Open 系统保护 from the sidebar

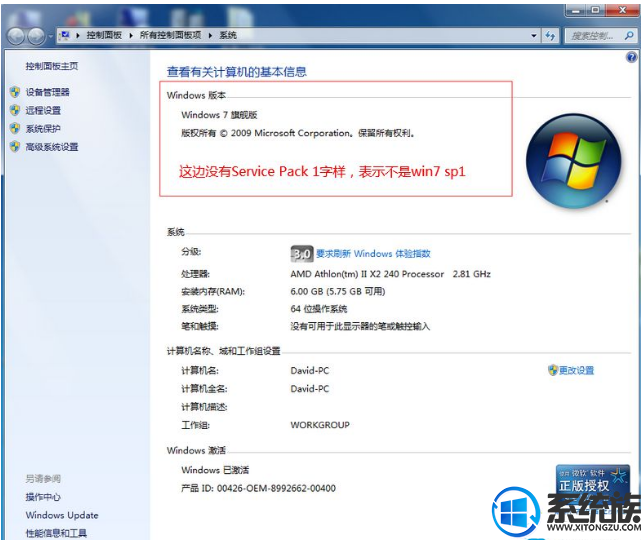pyautogui.click(x=43, y=129)
